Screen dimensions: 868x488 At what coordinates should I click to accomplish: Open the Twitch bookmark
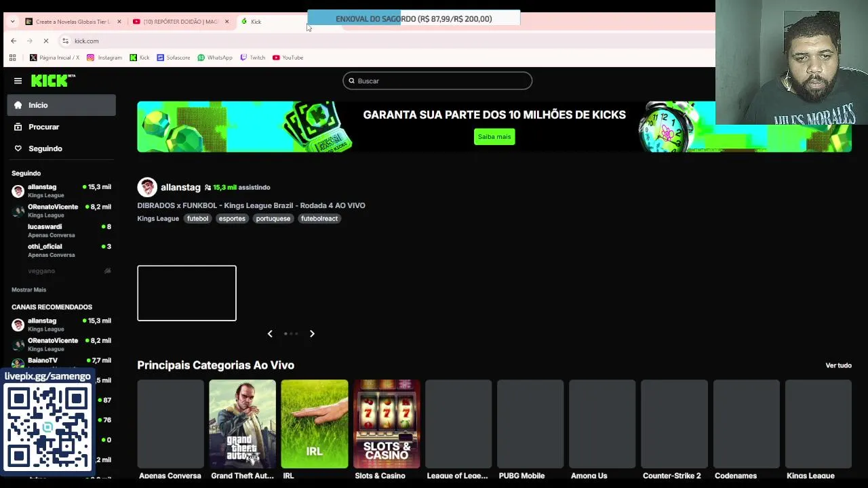click(253, 58)
